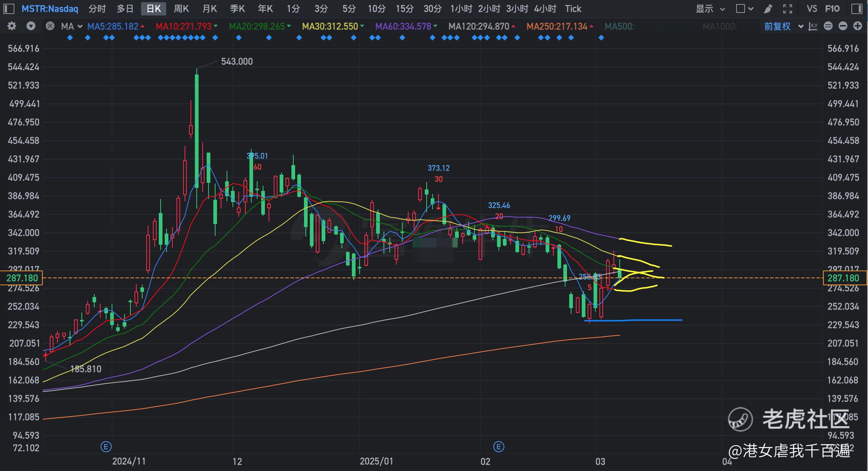The width and height of the screenshot is (868, 471).
Task: Open the drawing brush tool
Action: 768,8
